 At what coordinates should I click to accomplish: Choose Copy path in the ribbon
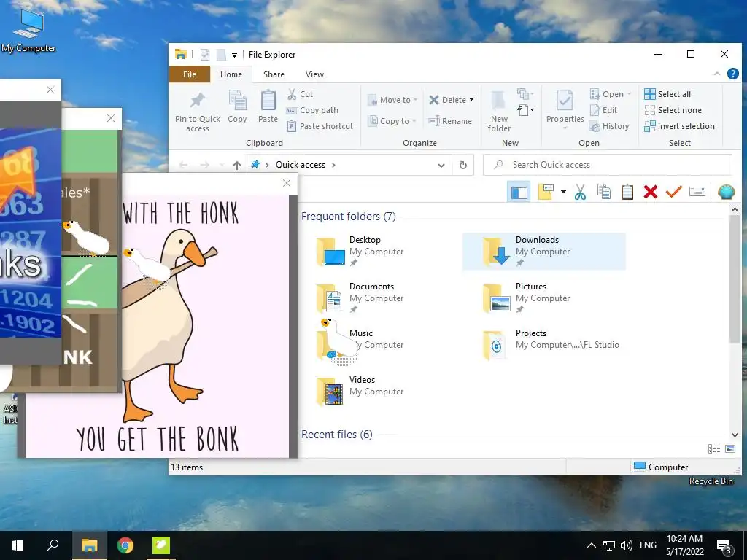point(312,110)
